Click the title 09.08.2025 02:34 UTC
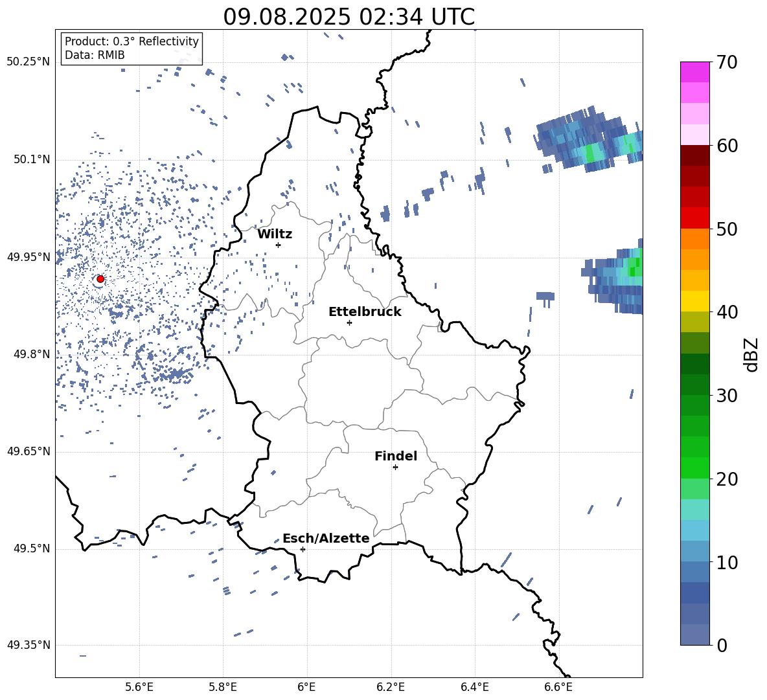 coord(349,17)
